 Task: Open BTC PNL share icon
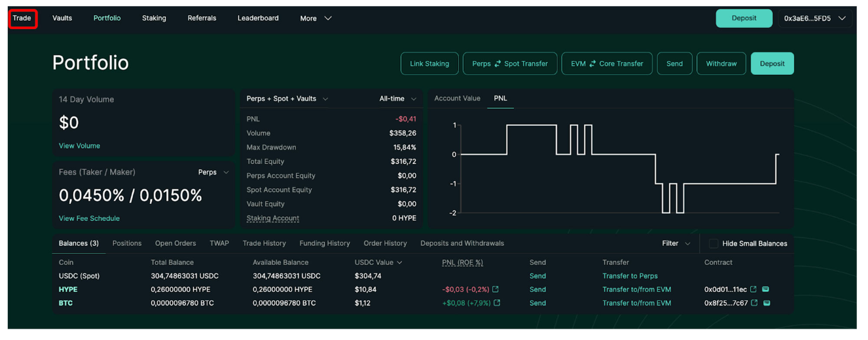click(x=497, y=303)
